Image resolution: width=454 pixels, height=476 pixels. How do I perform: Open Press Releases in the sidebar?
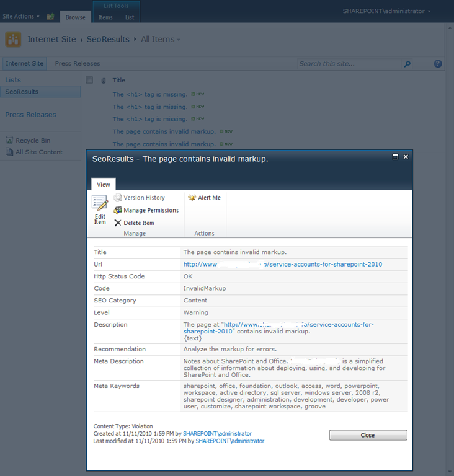30,115
